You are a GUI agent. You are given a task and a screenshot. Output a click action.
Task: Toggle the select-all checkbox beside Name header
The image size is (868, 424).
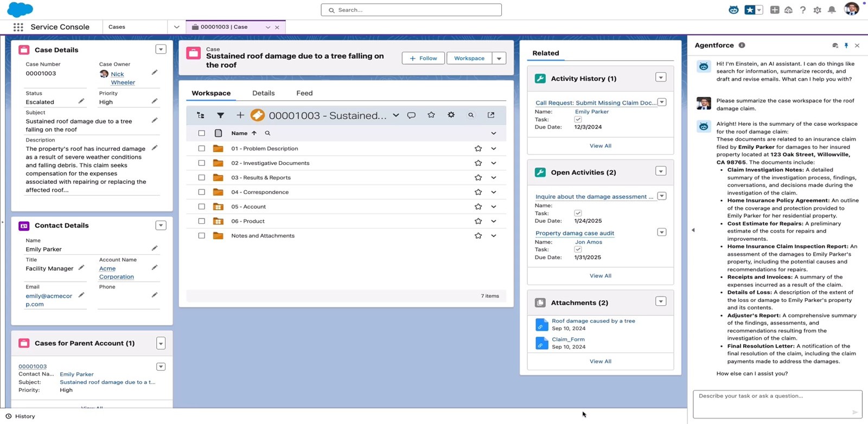point(201,133)
